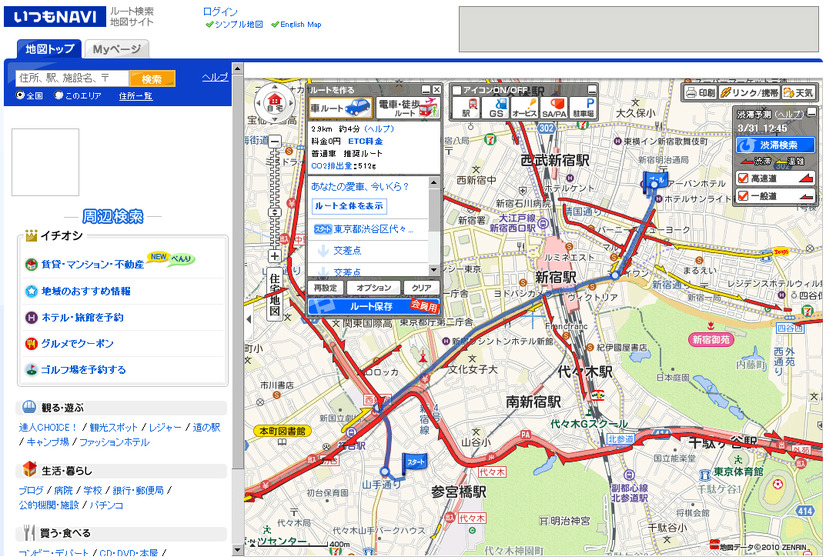Screen dimensions: 826x560
Task: Click the search (検索) button
Action: (152, 79)
